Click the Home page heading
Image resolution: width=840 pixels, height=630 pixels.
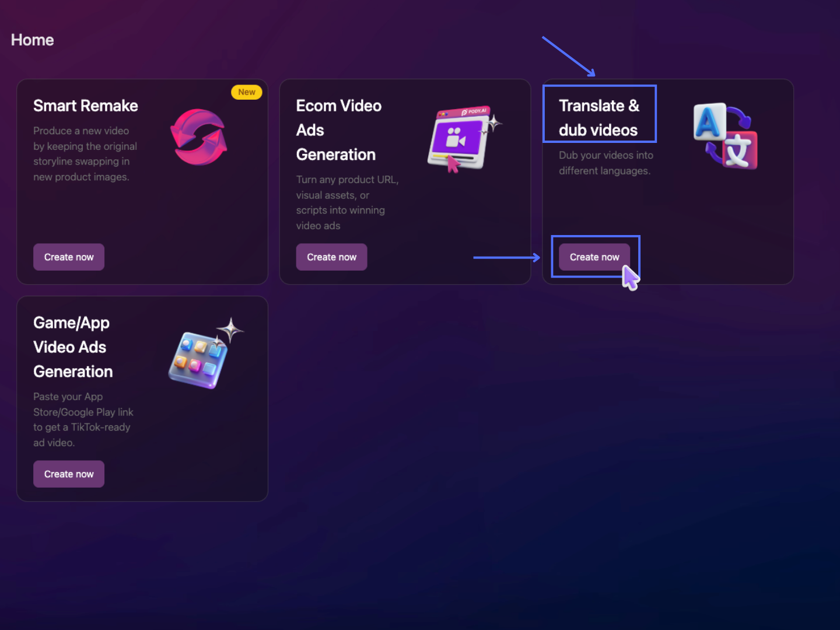tap(33, 40)
